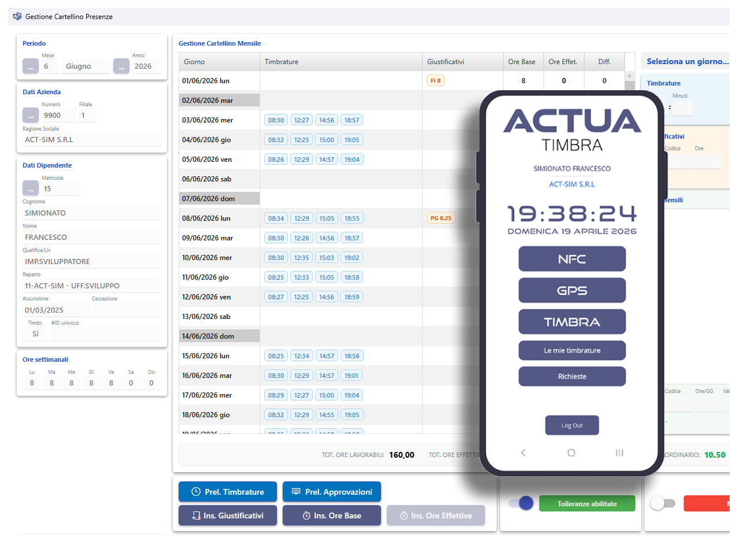Open the Mese lookup ellipsis button
The height and width of the screenshot is (560, 740).
point(31,66)
